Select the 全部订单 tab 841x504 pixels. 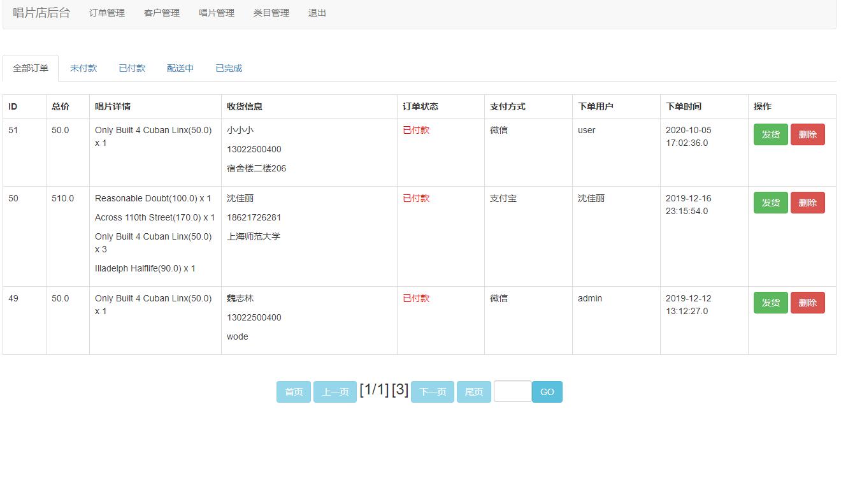coord(30,68)
